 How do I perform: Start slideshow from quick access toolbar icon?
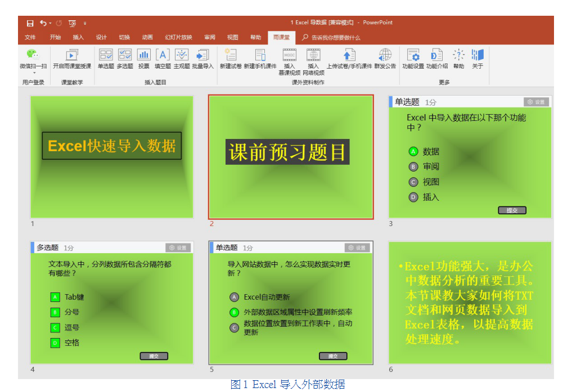click(72, 23)
